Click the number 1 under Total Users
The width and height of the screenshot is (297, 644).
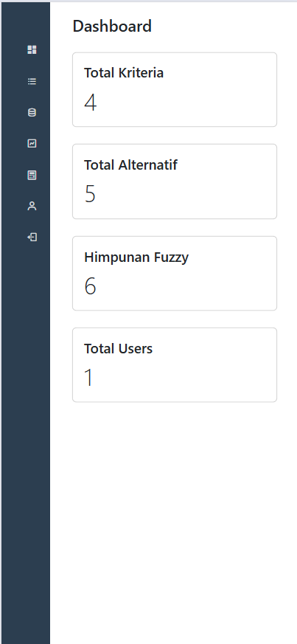pyautogui.click(x=88, y=378)
